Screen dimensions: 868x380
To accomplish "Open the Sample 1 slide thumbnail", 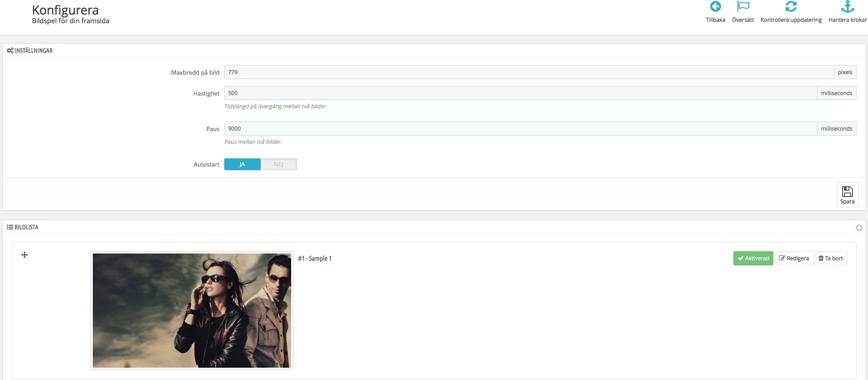I will tap(192, 310).
